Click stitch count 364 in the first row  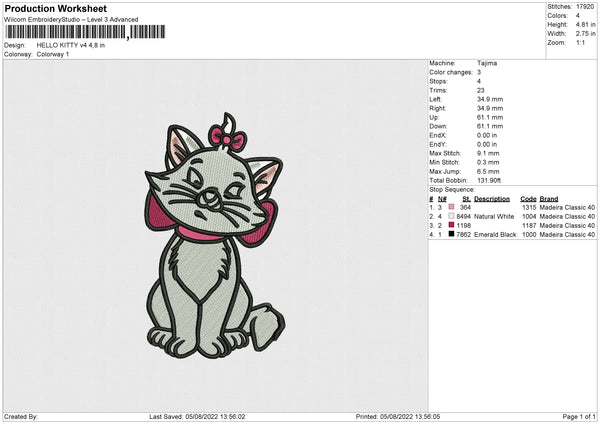click(465, 207)
